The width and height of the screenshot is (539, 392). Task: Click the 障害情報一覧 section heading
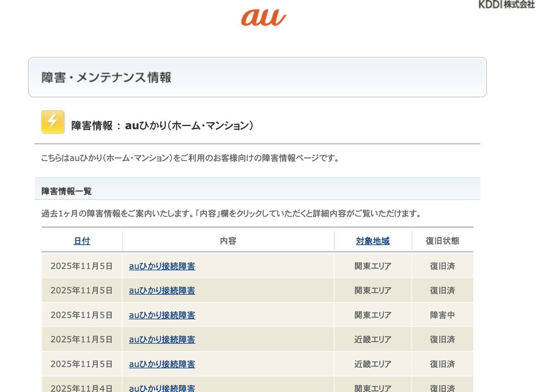[x=66, y=191]
